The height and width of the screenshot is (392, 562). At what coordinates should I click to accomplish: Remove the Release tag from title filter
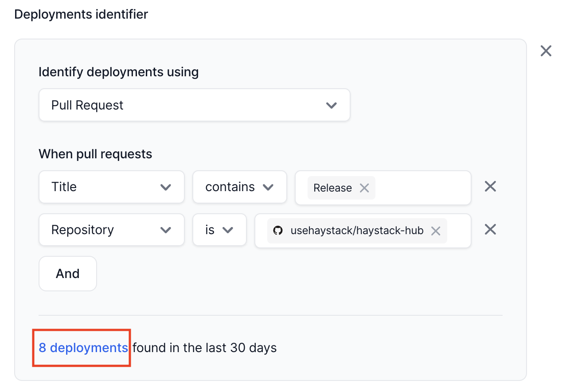click(x=364, y=188)
